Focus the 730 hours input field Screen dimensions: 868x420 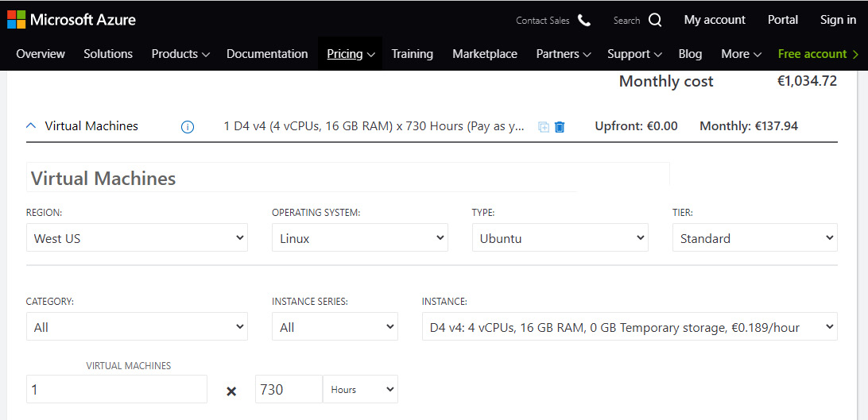(289, 389)
